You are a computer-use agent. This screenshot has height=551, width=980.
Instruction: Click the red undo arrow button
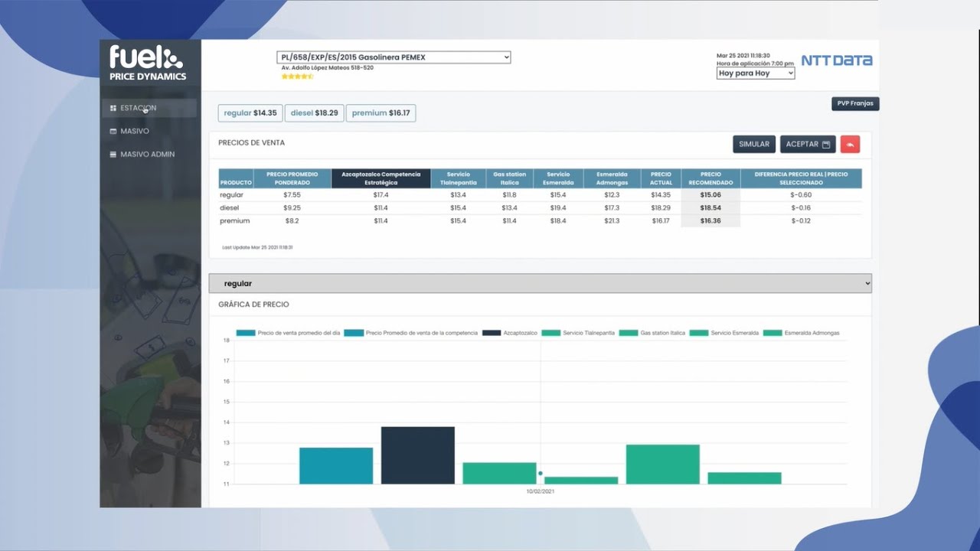pyautogui.click(x=850, y=144)
